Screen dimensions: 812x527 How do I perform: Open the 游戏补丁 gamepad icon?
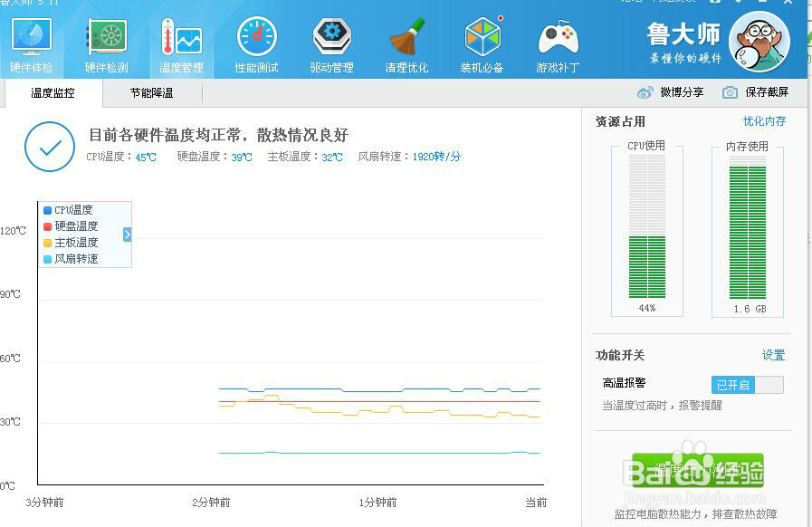[x=558, y=45]
